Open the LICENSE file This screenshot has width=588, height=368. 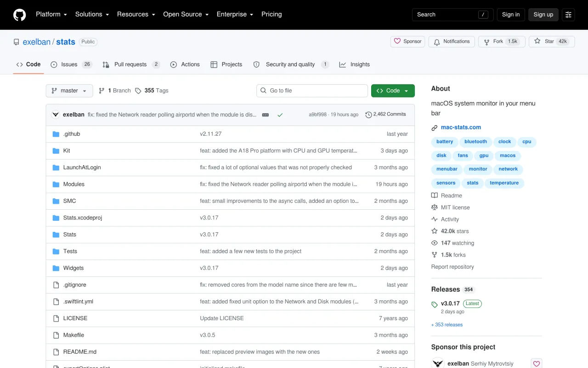[x=75, y=318]
